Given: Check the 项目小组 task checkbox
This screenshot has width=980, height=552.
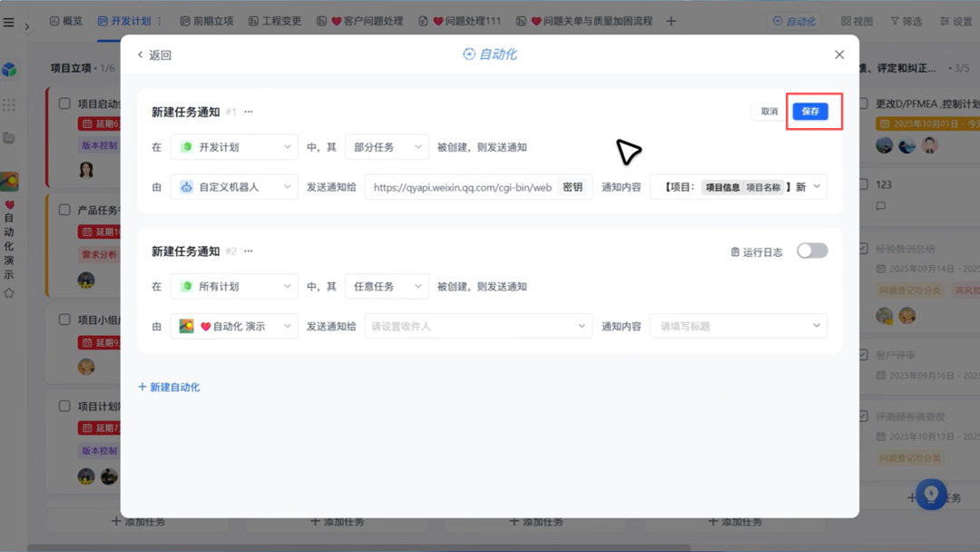Looking at the screenshot, I should tap(64, 320).
